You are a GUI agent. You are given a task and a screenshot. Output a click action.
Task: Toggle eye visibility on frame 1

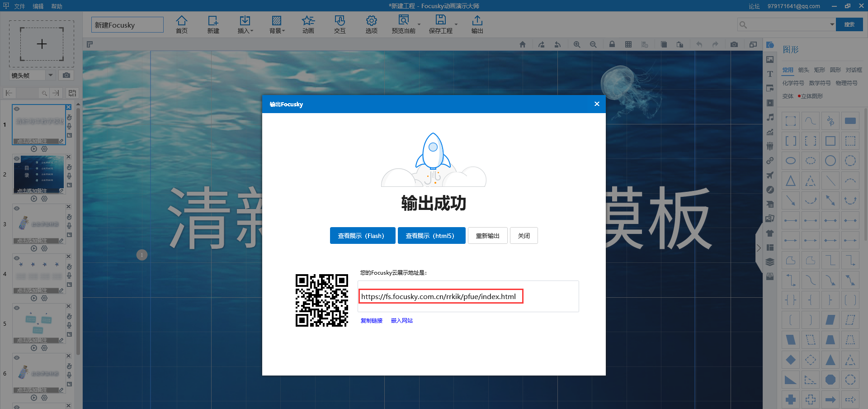[17, 109]
